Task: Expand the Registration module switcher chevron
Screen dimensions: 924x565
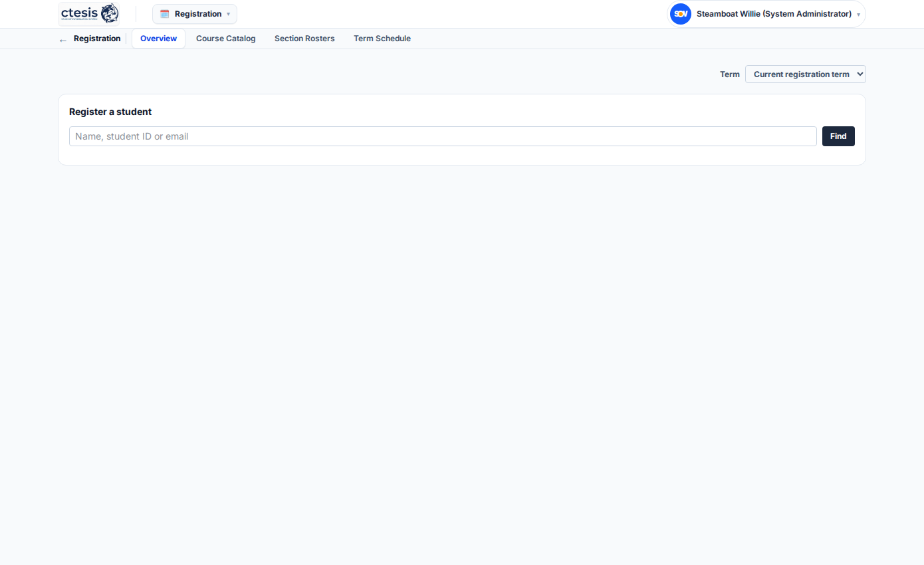Action: (x=229, y=14)
